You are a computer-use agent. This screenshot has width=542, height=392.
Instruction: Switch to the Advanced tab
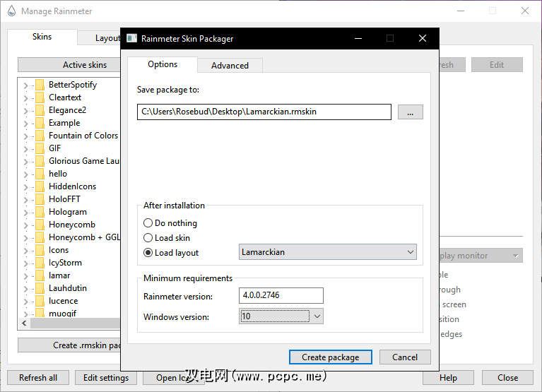coord(230,65)
